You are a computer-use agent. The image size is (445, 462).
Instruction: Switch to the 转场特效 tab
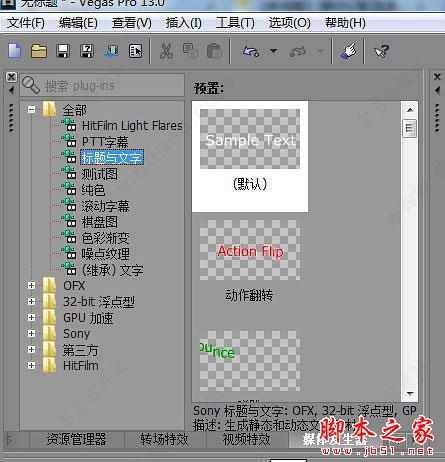coord(165,439)
